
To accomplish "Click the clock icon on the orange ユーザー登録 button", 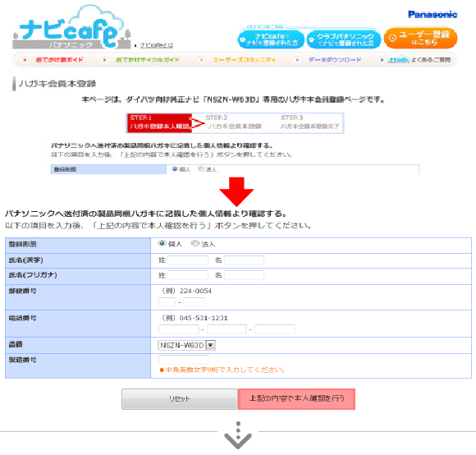I will click(392, 38).
